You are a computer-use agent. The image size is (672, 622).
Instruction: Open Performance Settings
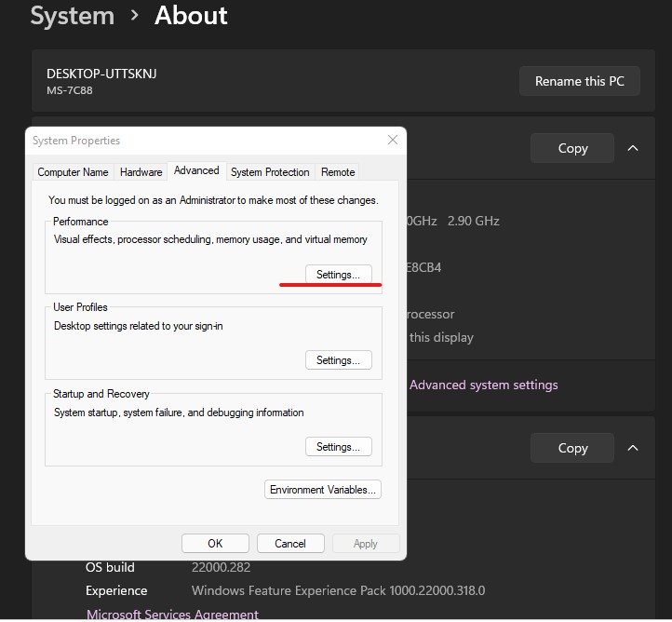click(338, 275)
